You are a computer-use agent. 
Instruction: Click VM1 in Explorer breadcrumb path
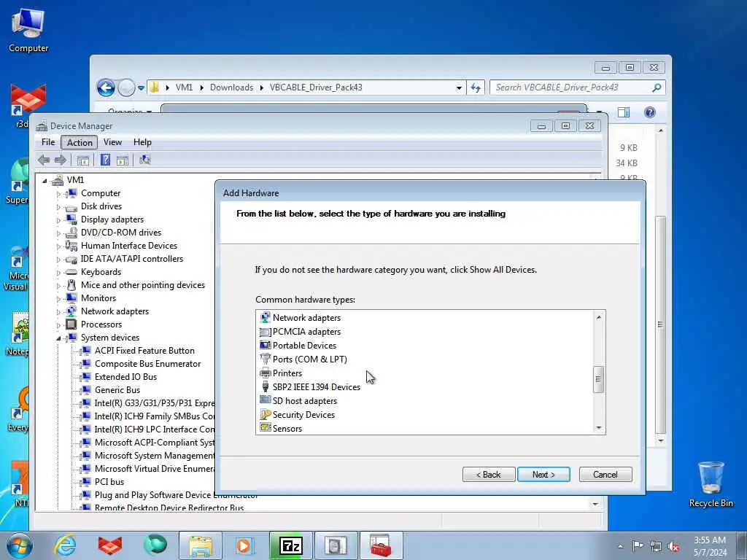pyautogui.click(x=184, y=87)
